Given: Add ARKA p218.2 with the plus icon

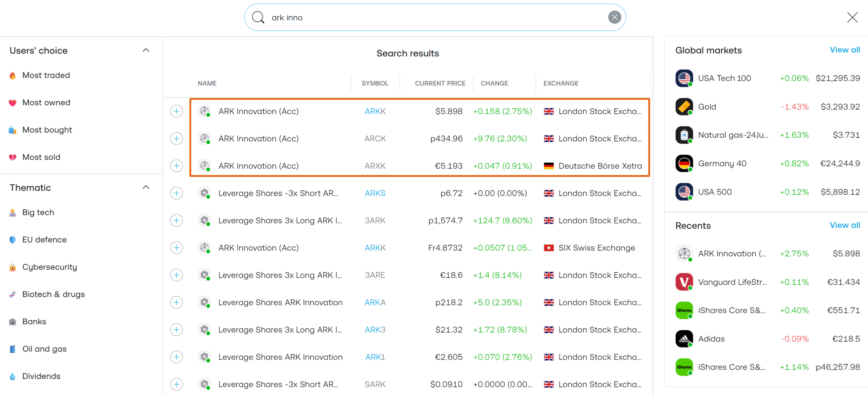Looking at the screenshot, I should (x=176, y=302).
